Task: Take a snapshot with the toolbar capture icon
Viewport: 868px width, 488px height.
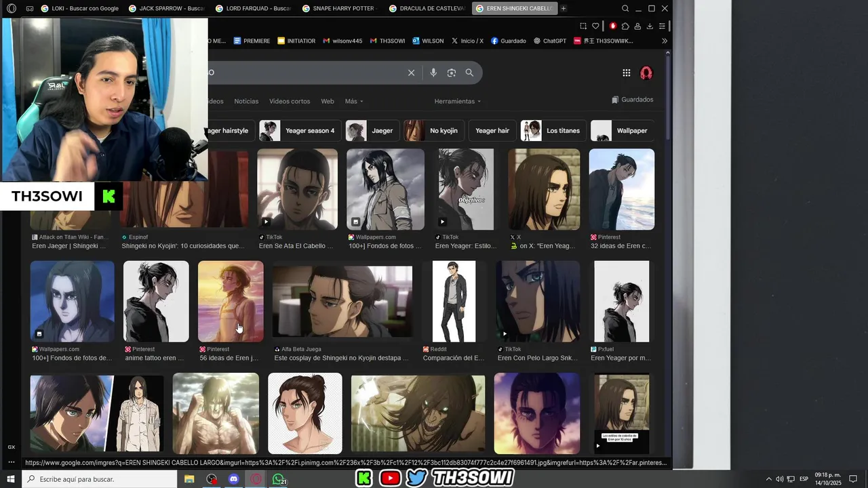Action: (x=583, y=26)
